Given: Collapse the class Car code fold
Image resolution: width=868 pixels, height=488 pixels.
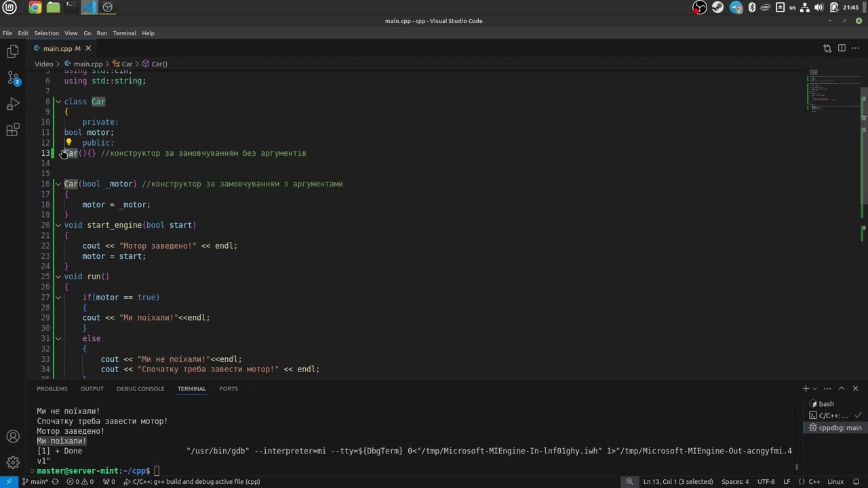Looking at the screenshot, I should pyautogui.click(x=58, y=102).
